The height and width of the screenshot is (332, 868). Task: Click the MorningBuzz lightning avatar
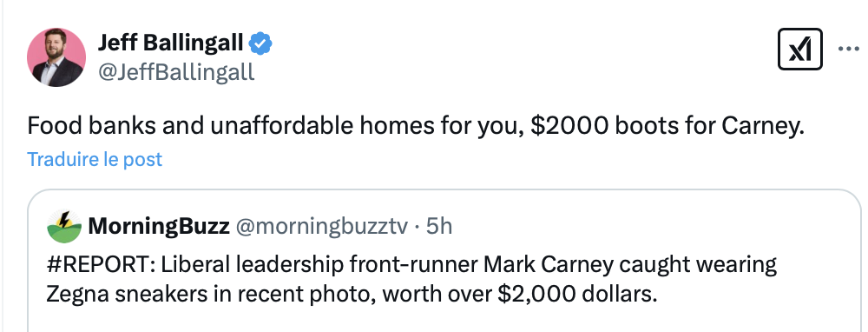pyautogui.click(x=63, y=227)
